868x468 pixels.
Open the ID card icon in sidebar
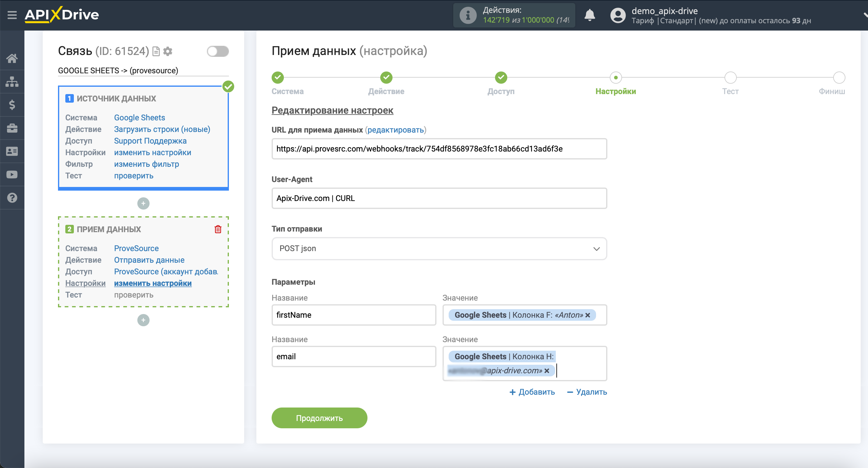point(12,152)
